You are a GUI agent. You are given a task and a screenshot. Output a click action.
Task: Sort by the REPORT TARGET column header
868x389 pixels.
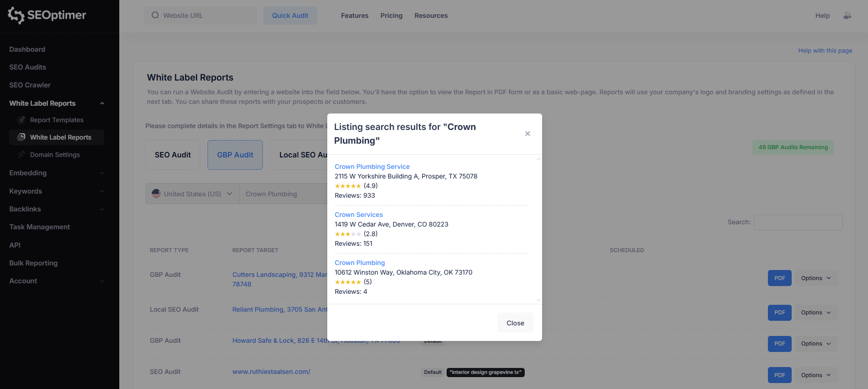[x=255, y=250]
